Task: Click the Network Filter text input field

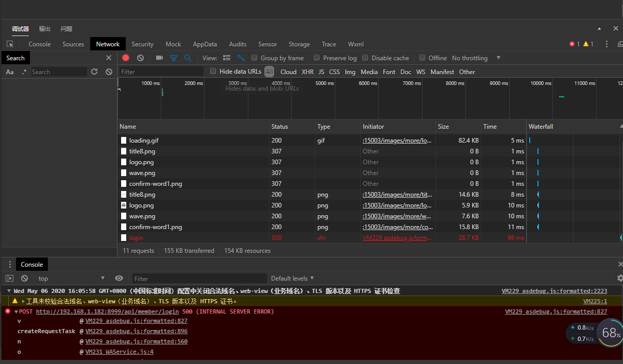Action: click(x=162, y=72)
